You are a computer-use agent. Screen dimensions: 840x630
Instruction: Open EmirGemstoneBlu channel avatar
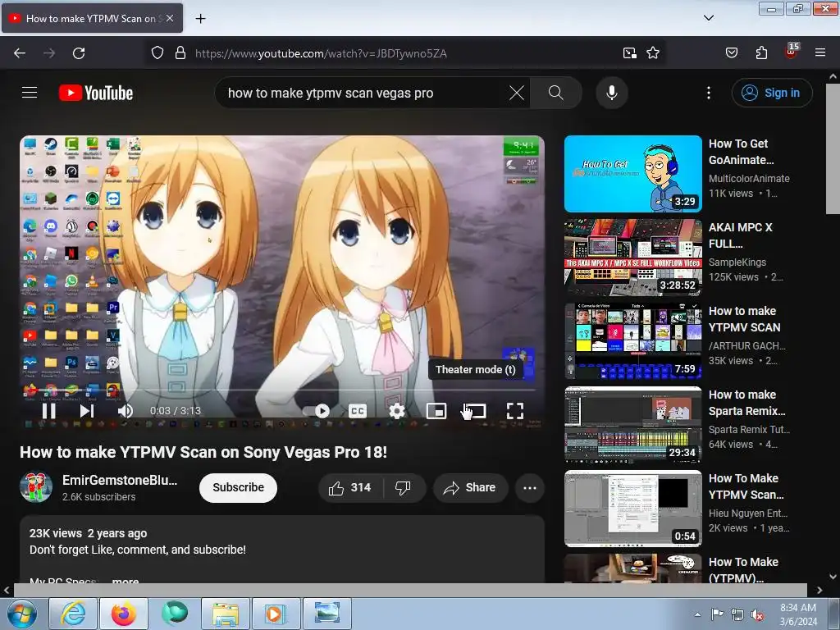click(x=36, y=487)
